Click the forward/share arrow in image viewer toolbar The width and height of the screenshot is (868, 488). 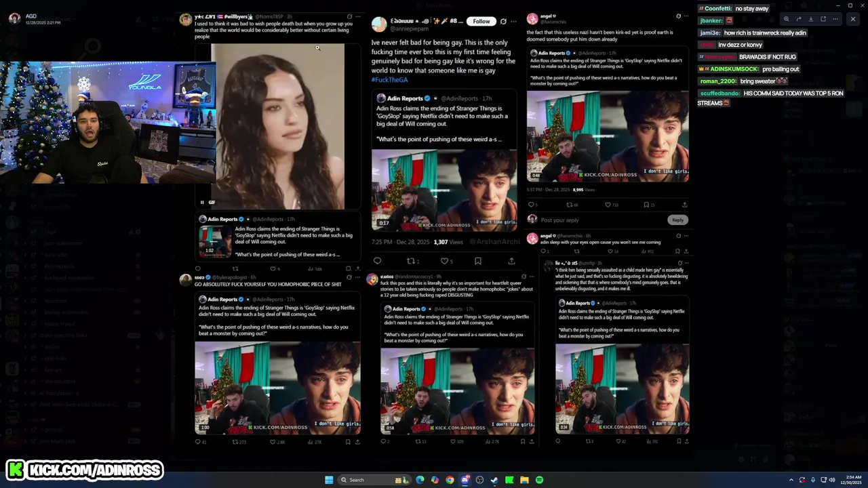[x=799, y=19]
